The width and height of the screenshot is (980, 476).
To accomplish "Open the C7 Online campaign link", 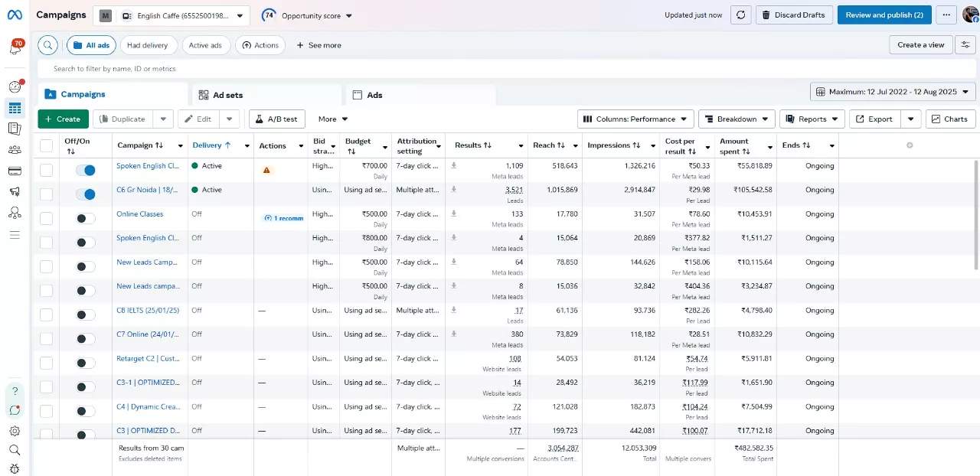I will coord(148,334).
